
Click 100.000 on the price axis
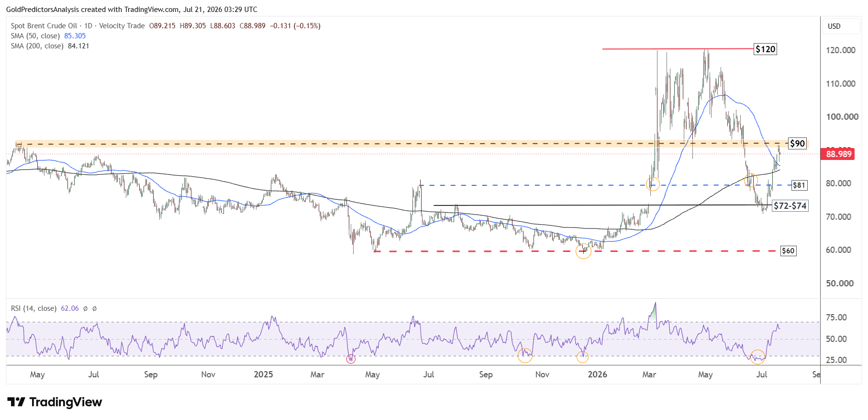(x=842, y=117)
